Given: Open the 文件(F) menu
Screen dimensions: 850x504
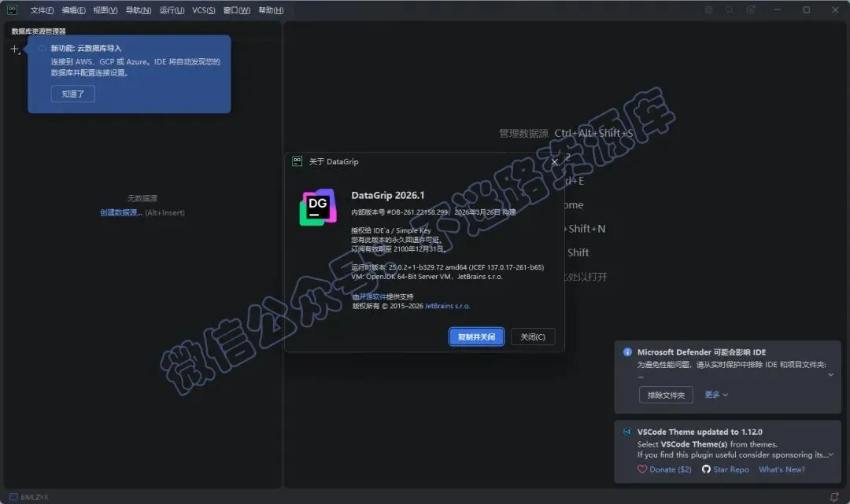Looking at the screenshot, I should (42, 10).
